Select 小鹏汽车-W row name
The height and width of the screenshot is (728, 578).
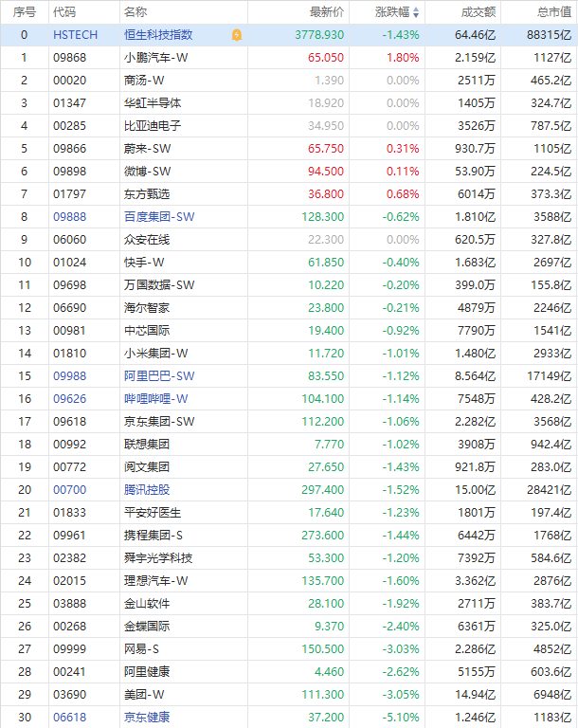click(156, 58)
